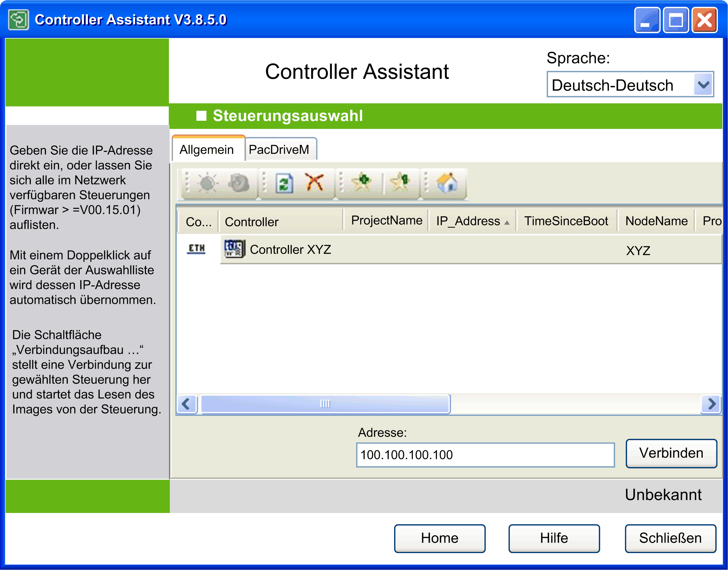
Task: Click the Controller Assistant title bar icon
Action: coord(19,20)
